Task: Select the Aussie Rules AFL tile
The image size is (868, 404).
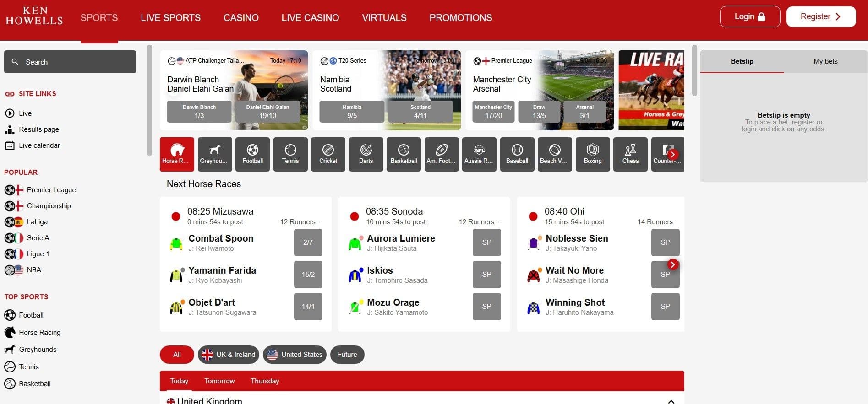Action: [x=479, y=154]
